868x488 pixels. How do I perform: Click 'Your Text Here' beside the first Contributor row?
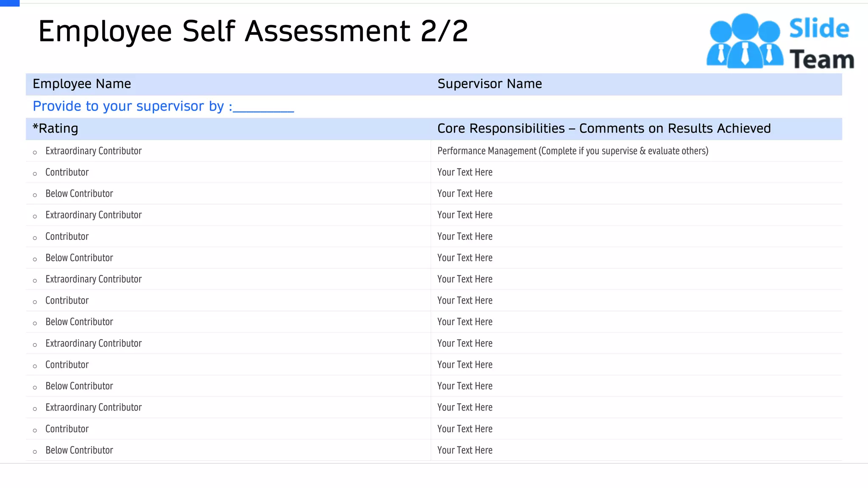465,172
